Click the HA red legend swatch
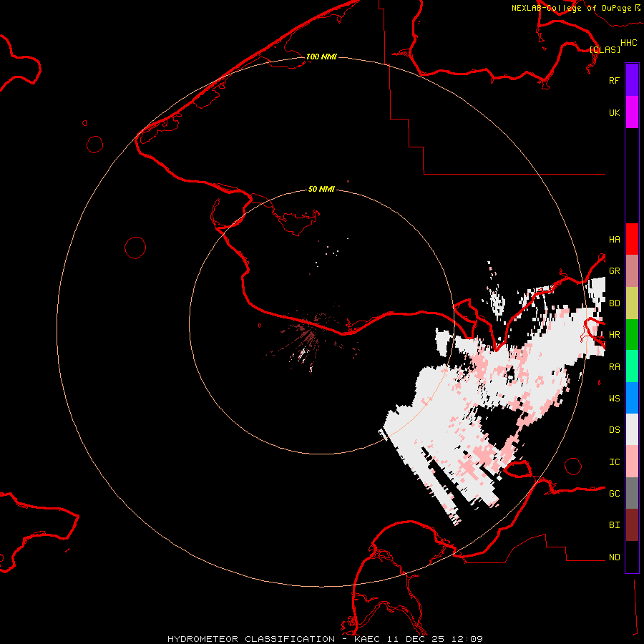The height and width of the screenshot is (644, 644). click(x=632, y=239)
